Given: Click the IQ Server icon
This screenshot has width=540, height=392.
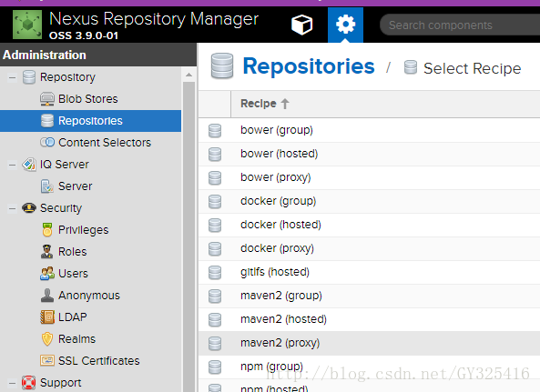Looking at the screenshot, I should [x=29, y=165].
